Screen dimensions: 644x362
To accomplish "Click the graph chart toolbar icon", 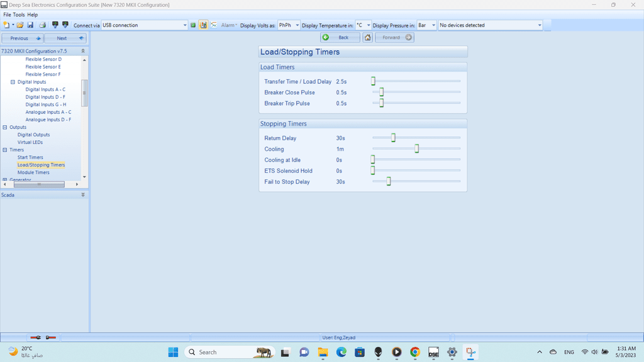I will pos(214,25).
